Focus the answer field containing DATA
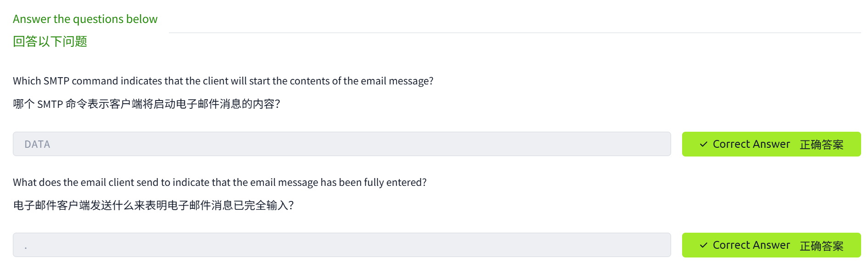This screenshot has width=868, height=274. tap(342, 144)
